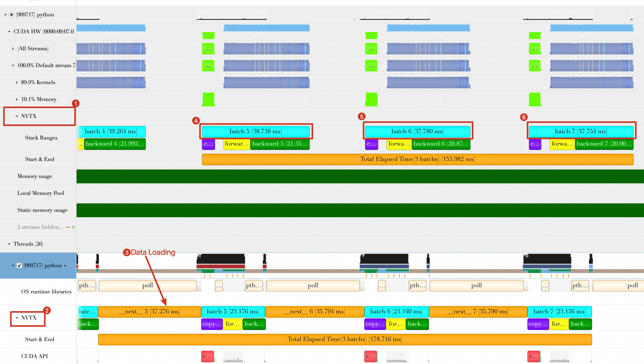
Task: Click the red minus icon beside hidden streams
Action: click(68, 227)
